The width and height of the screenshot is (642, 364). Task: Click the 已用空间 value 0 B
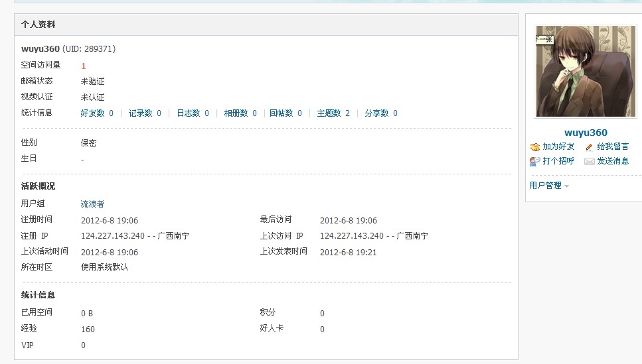coord(87,314)
